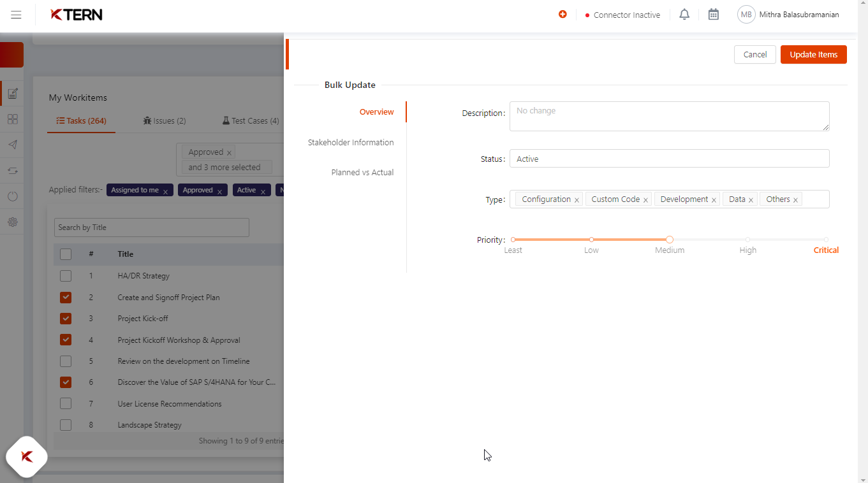
Task: Click the KTERN logo in header
Action: point(77,15)
